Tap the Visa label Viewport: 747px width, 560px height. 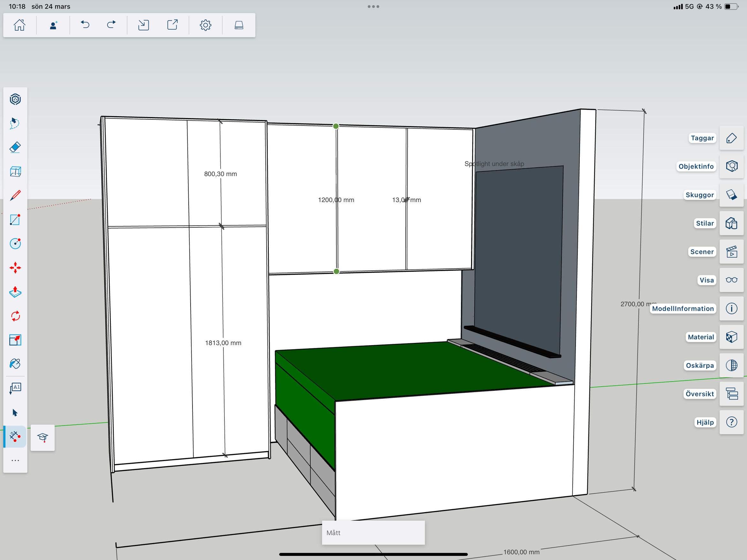(x=706, y=280)
